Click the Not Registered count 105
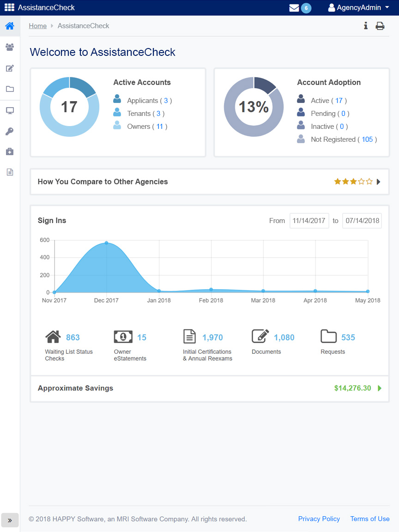This screenshot has height=532, width=399. (367, 139)
